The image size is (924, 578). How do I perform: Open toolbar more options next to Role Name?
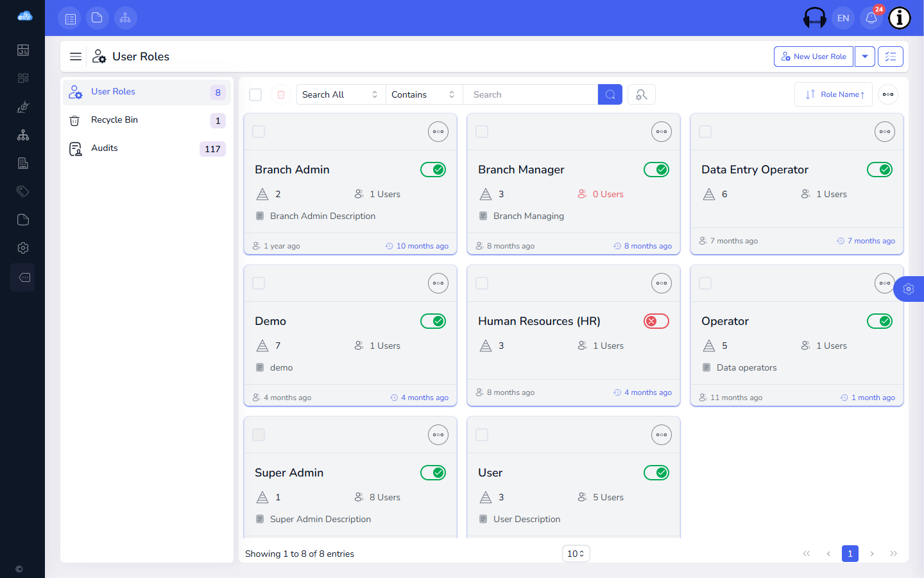tap(888, 94)
